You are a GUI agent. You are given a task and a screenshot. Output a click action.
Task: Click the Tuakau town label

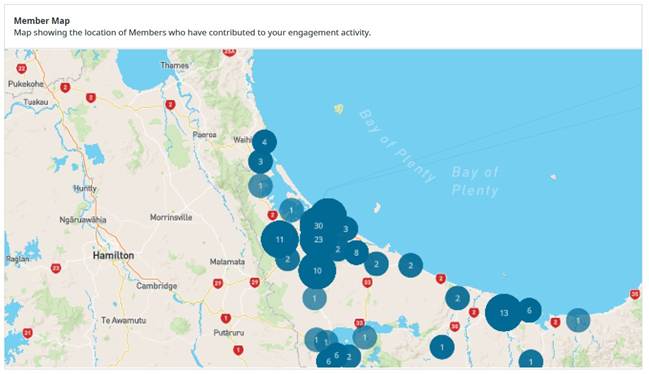(x=36, y=102)
